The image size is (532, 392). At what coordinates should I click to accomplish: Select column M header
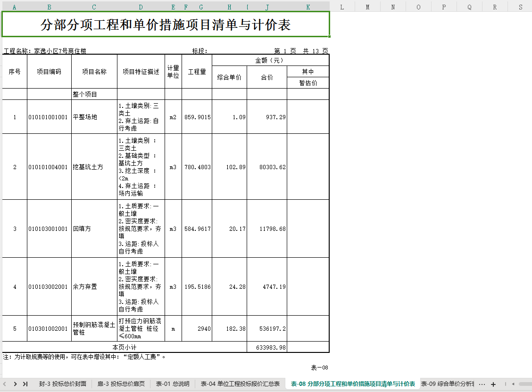coord(367,7)
